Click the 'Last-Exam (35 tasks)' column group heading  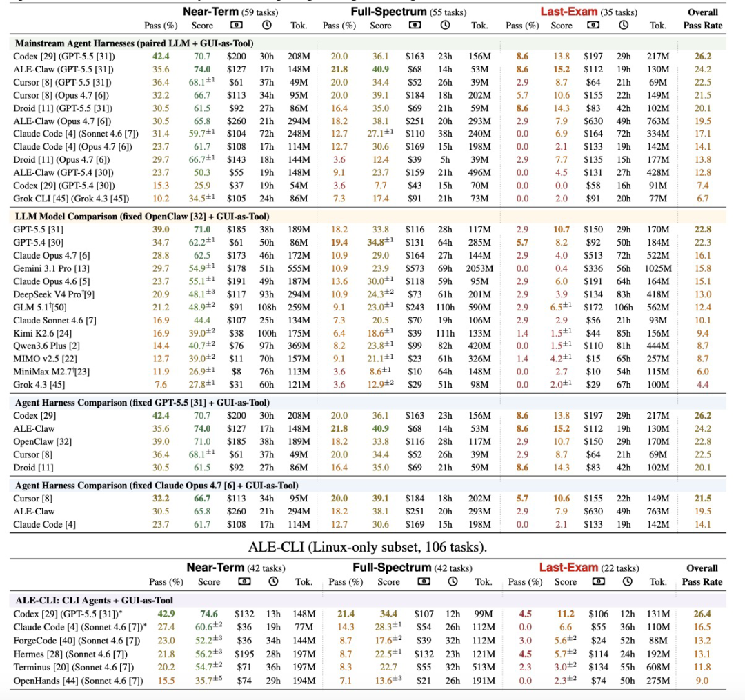pyautogui.click(x=588, y=12)
